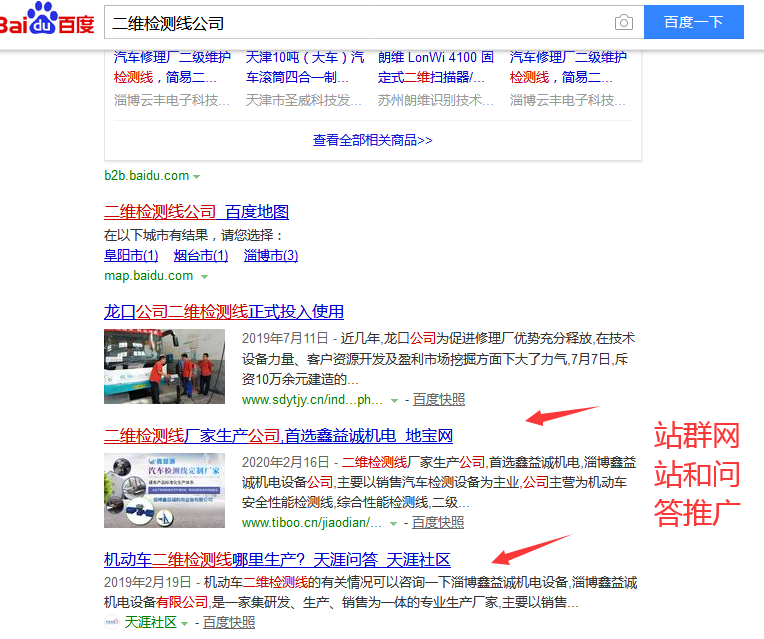
Task: Open 百度快照 for sdytjy.cn result
Action: [x=439, y=400]
